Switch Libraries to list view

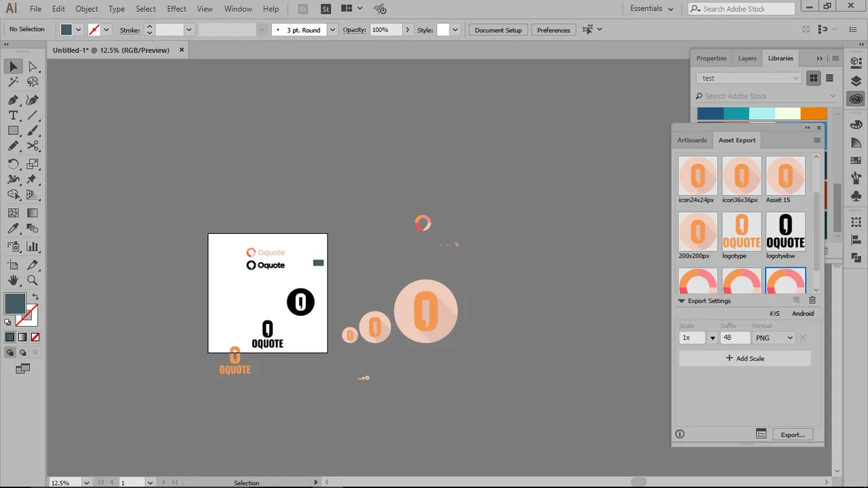click(x=829, y=78)
